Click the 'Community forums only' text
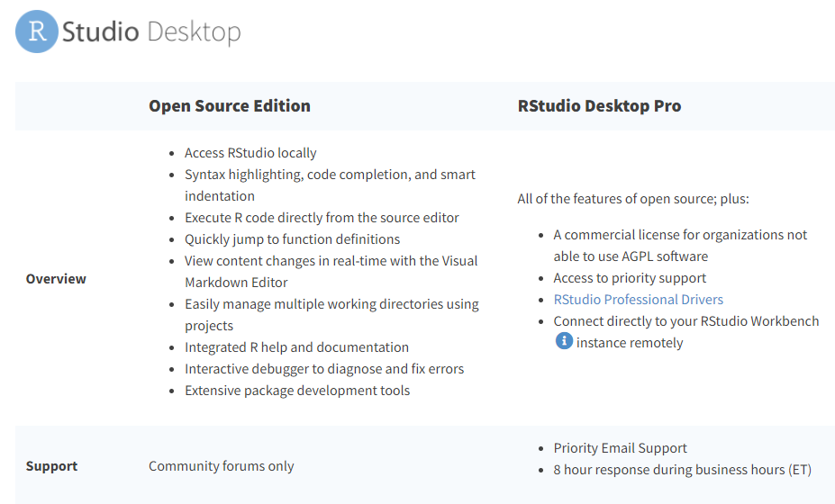Image resolution: width=835 pixels, height=504 pixels. (x=222, y=466)
